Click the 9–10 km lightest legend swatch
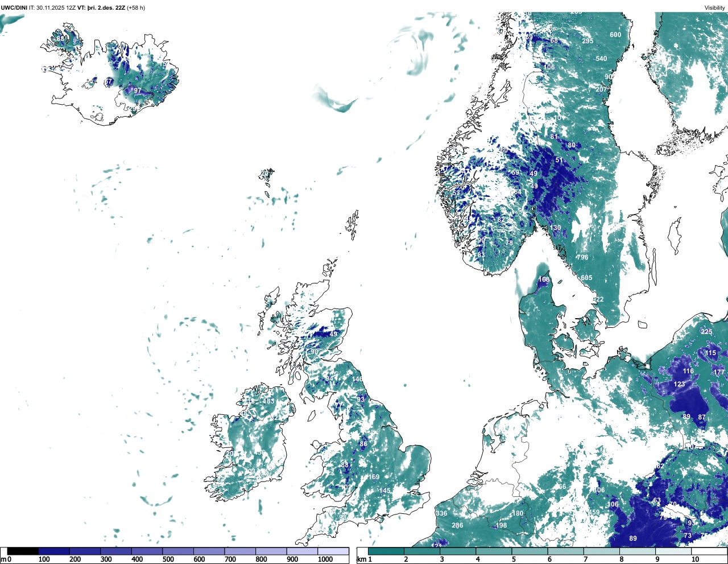This screenshot has height=564, width=728. [x=673, y=551]
